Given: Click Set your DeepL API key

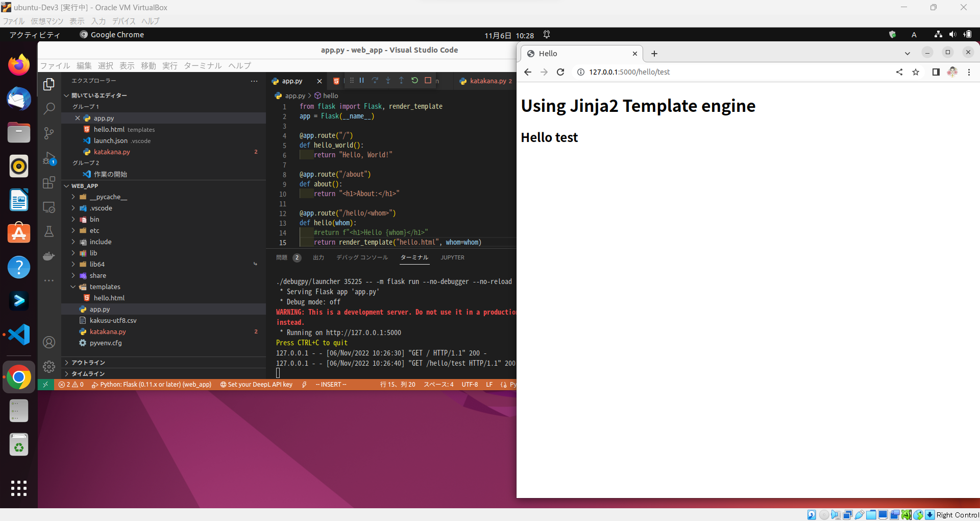Looking at the screenshot, I should (256, 385).
